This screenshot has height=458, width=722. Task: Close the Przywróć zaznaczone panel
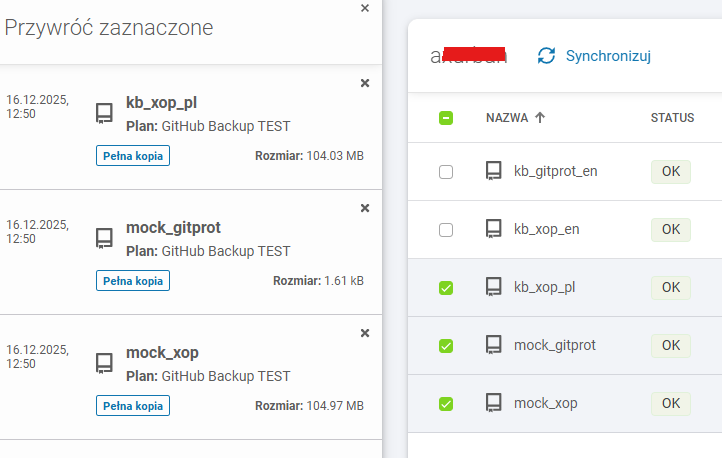click(x=365, y=8)
